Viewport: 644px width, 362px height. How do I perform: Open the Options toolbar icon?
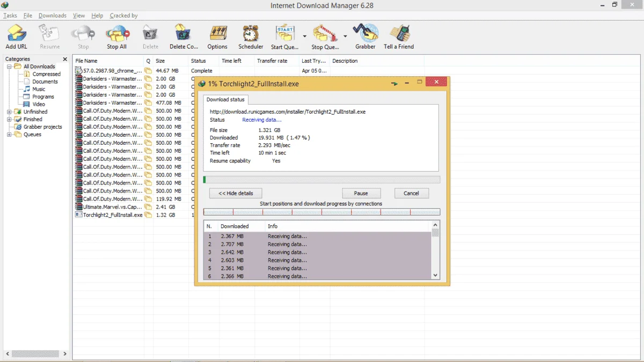coord(217,34)
